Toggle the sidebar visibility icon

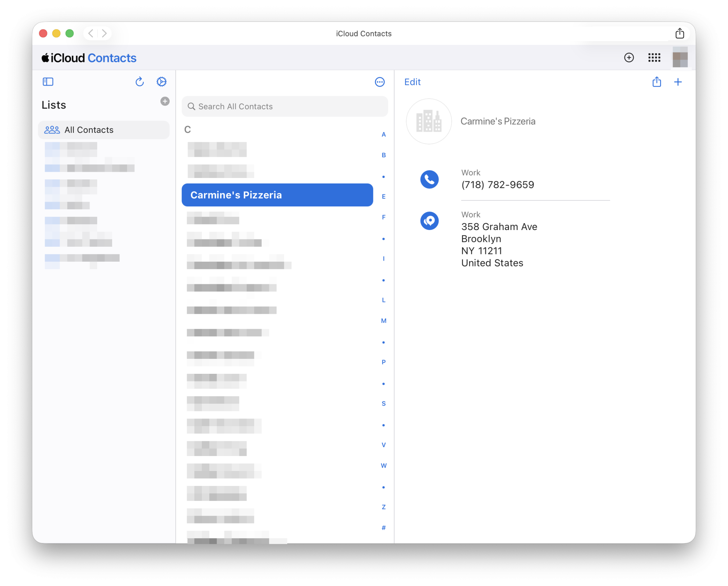[x=48, y=82]
